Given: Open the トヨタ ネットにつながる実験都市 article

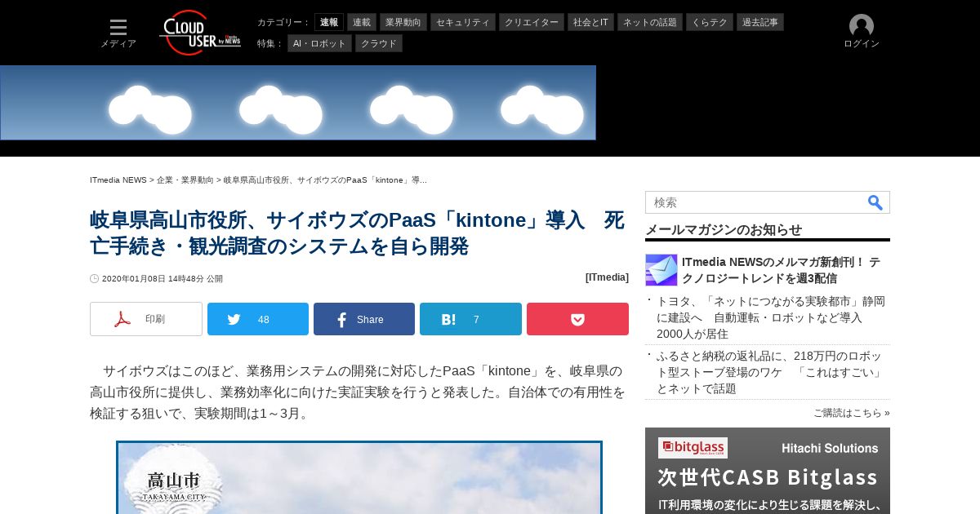Looking at the screenshot, I should coord(771,317).
